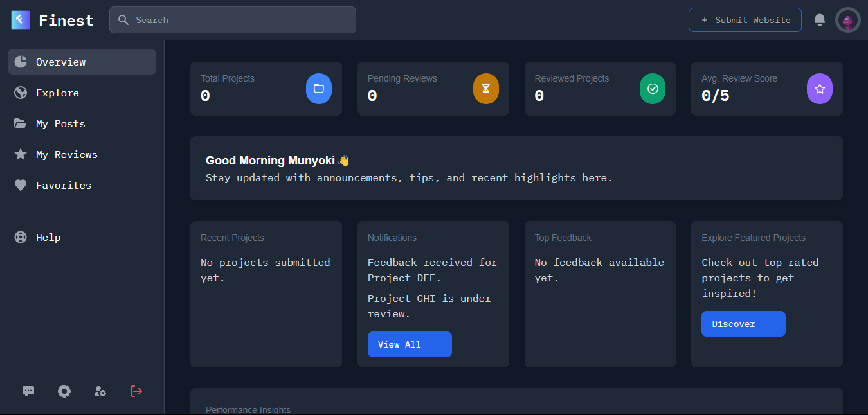Click the '0/5' review score value
Screen dimensions: 868x415
[x=716, y=96]
